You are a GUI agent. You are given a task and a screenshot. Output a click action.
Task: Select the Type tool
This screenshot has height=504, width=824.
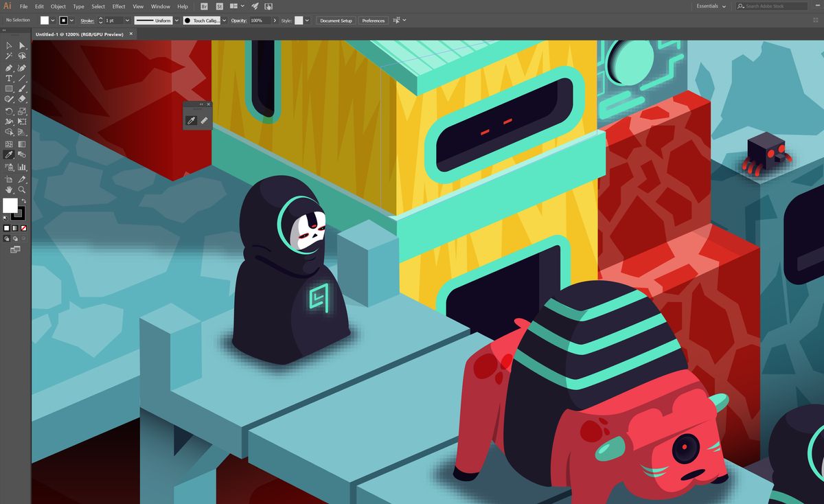tap(9, 78)
